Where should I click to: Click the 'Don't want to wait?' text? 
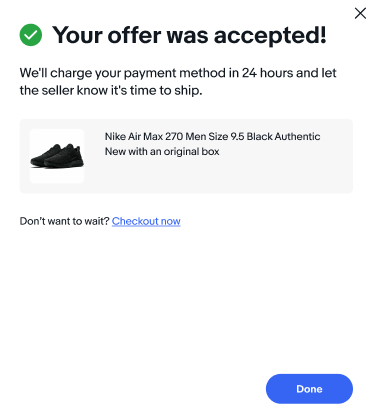click(64, 221)
